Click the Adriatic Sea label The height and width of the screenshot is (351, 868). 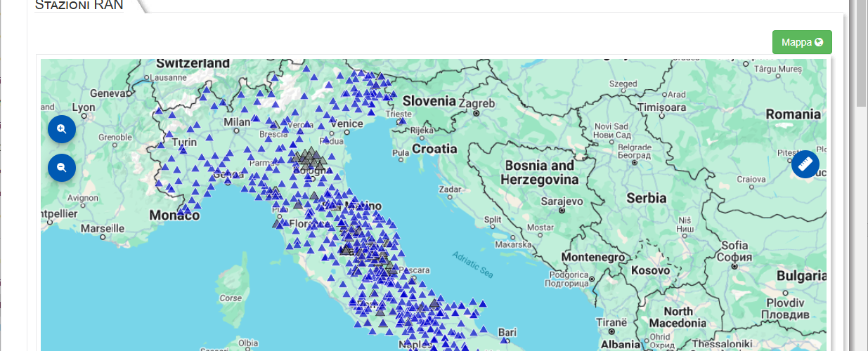pyautogui.click(x=472, y=263)
